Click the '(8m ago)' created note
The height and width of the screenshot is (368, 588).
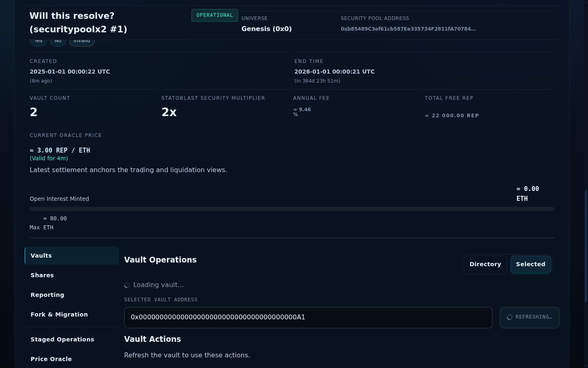coord(41,81)
